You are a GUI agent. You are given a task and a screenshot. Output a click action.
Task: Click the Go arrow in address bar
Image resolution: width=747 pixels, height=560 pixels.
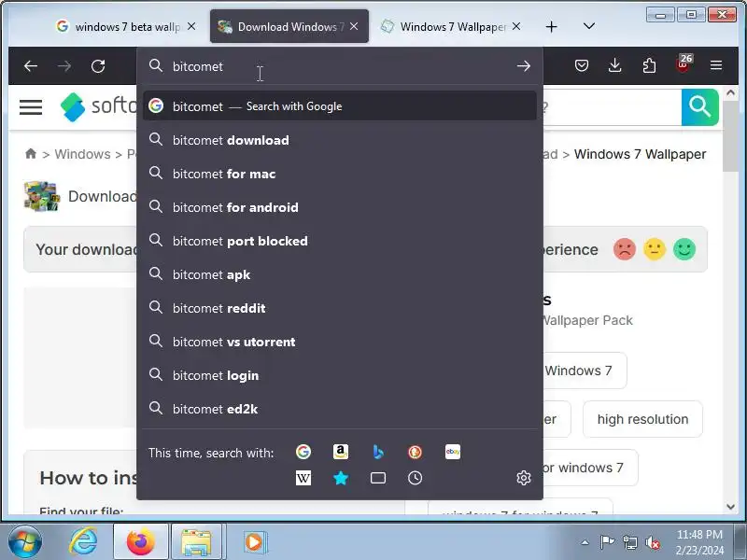524,66
